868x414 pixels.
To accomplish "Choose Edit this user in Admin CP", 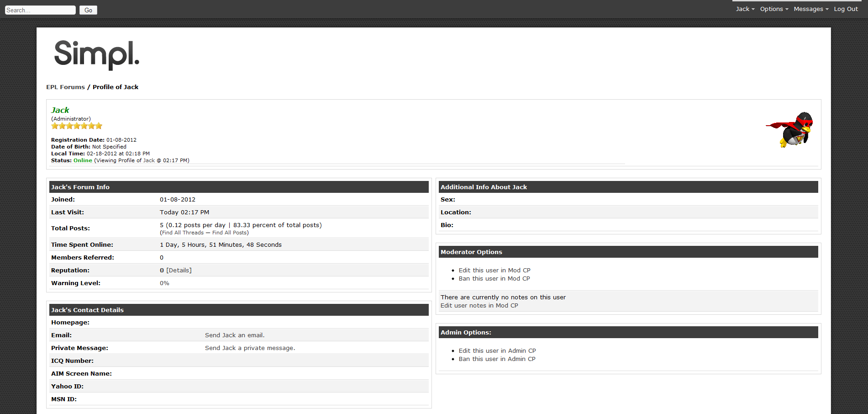I will 497,351.
